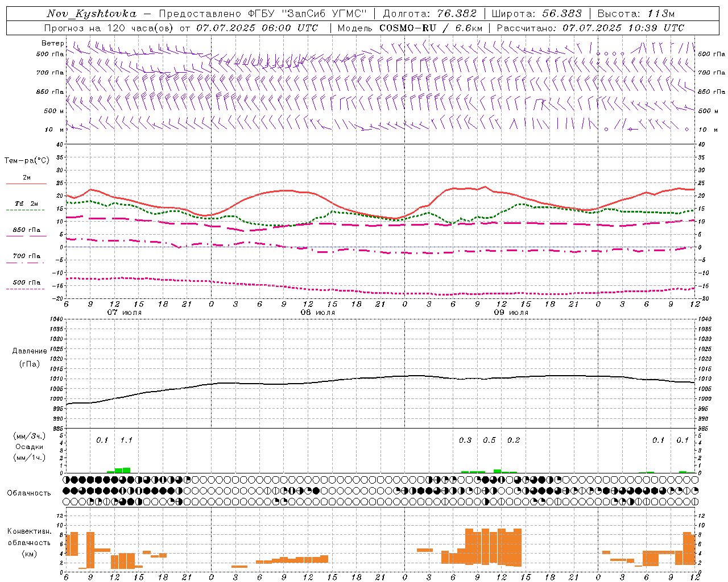Click the 'Td 2м' dew point legend label

[27, 203]
